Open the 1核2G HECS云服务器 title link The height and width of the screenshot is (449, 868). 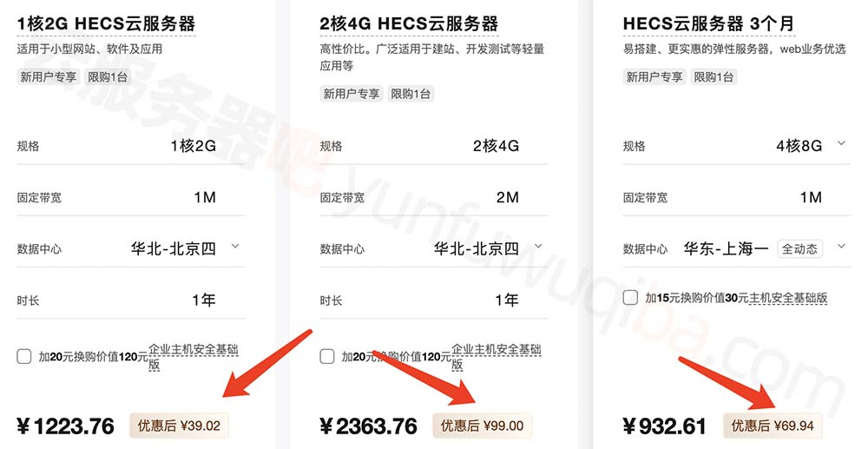106,24
